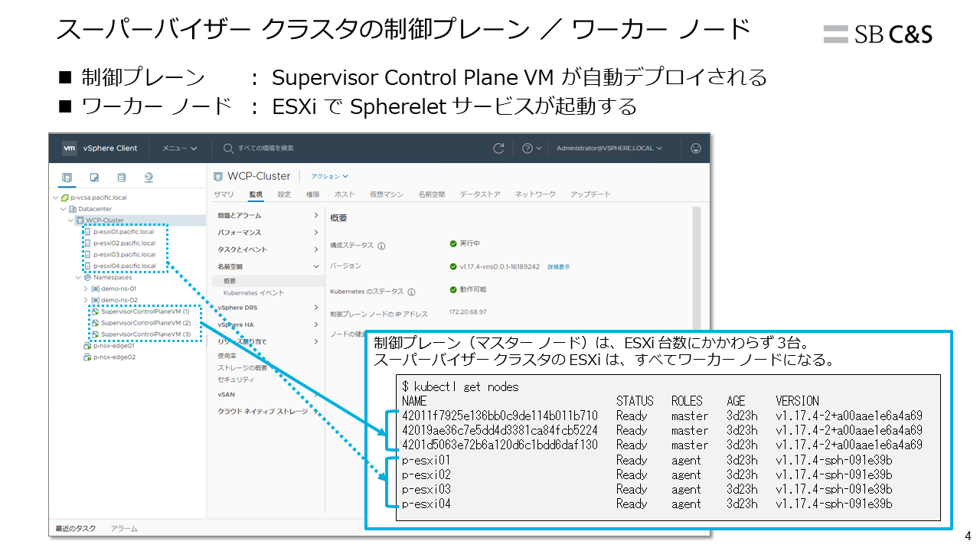Click the WCP-Cluster title cluster icon
The image size is (980, 551).
(218, 176)
